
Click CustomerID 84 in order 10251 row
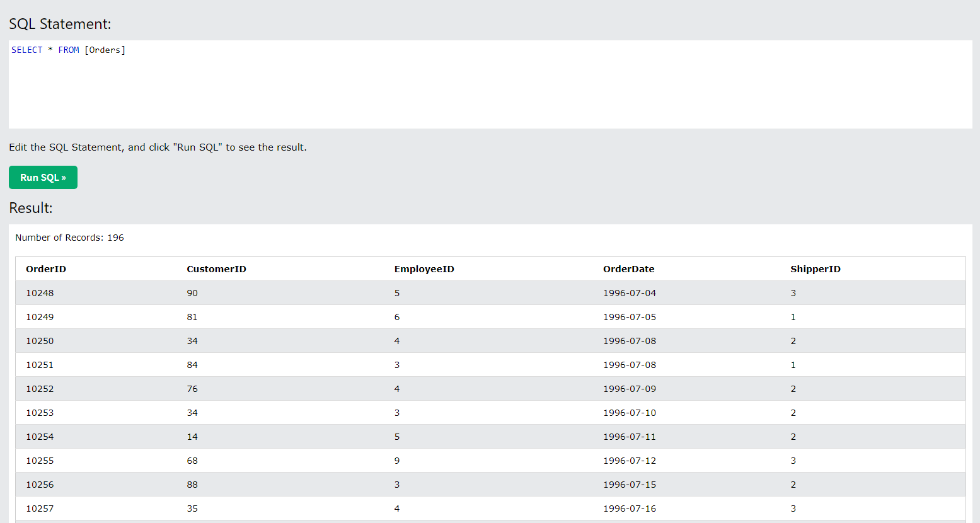(x=192, y=365)
